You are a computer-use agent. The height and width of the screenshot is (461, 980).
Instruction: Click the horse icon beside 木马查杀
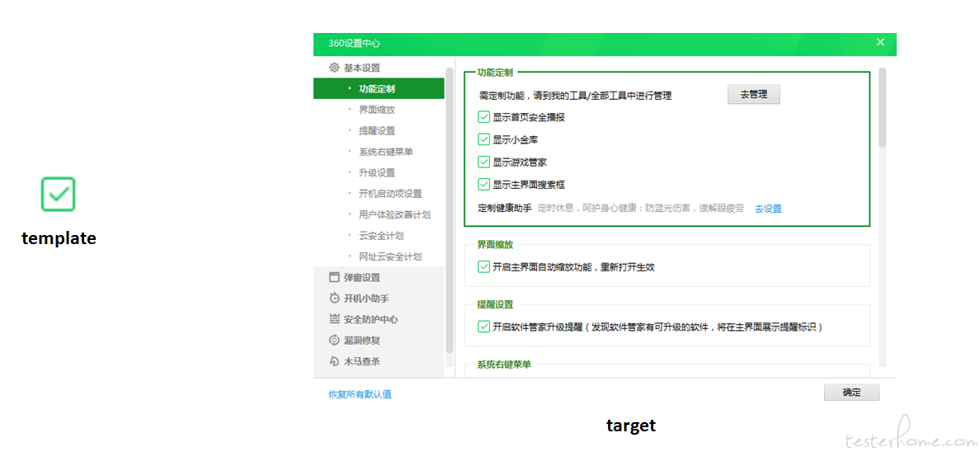coord(334,361)
